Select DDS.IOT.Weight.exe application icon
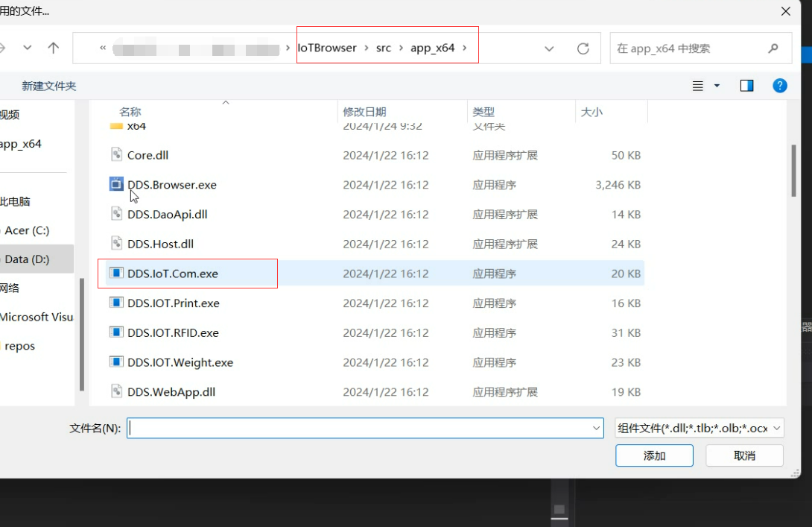 (x=116, y=362)
